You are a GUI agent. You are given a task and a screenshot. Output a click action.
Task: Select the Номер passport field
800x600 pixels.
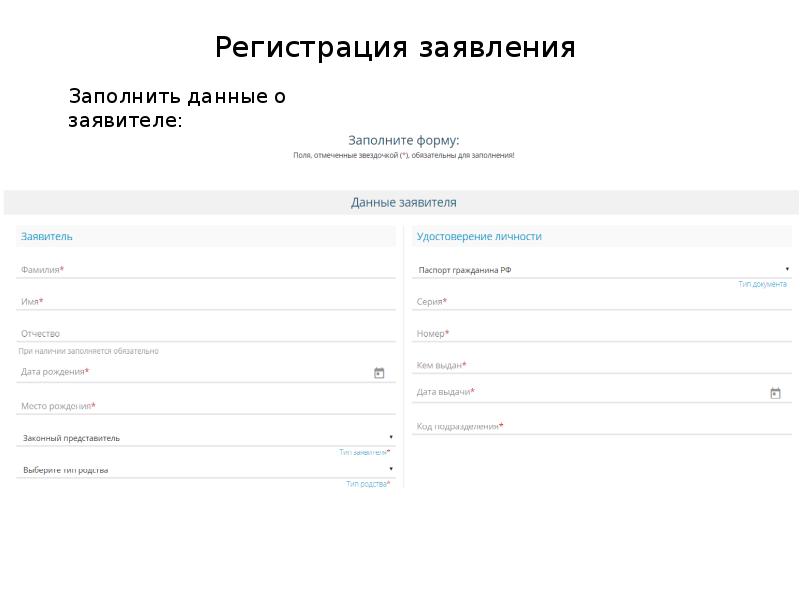pos(600,333)
